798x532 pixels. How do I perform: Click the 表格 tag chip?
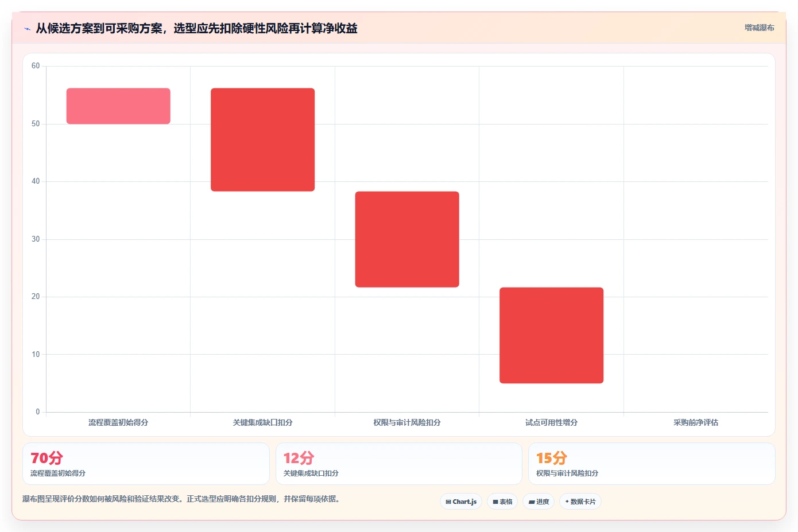tap(502, 502)
